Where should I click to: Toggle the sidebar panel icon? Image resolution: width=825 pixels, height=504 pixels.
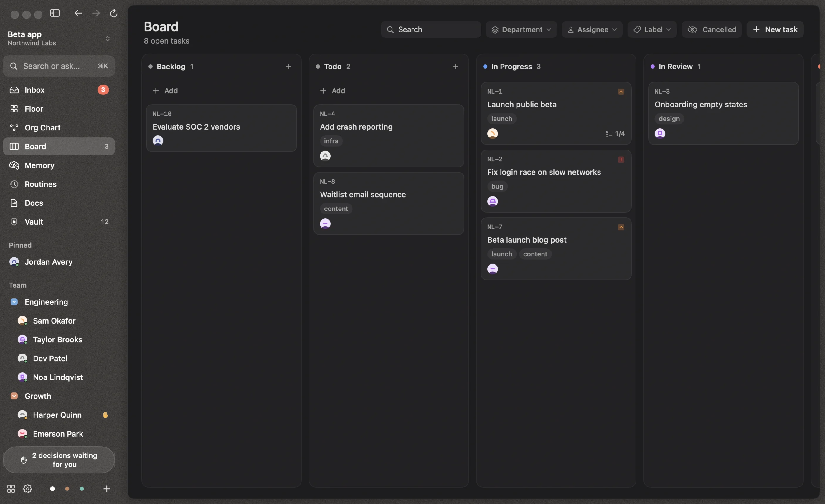(55, 13)
